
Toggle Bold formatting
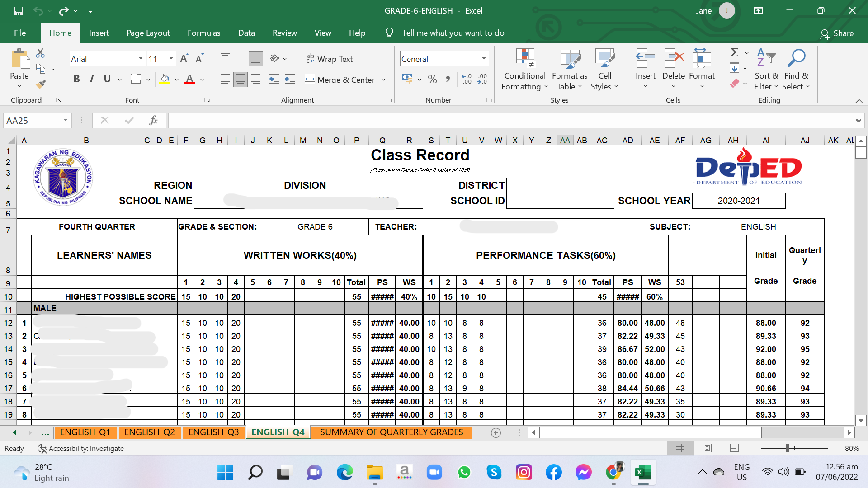click(x=77, y=80)
